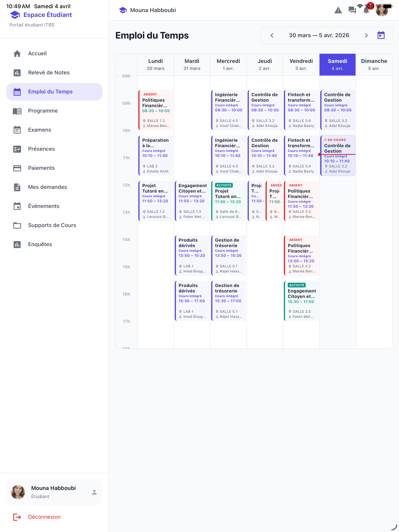
Task: Select the Emploi du Temps calendar icon
Action: 17,92
